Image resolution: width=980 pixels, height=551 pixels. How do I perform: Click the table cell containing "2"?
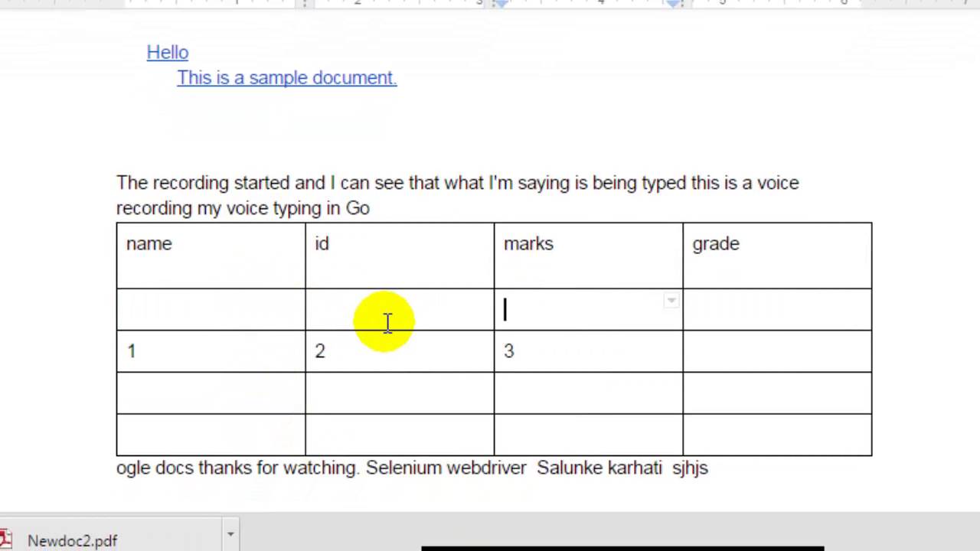pyautogui.click(x=400, y=351)
